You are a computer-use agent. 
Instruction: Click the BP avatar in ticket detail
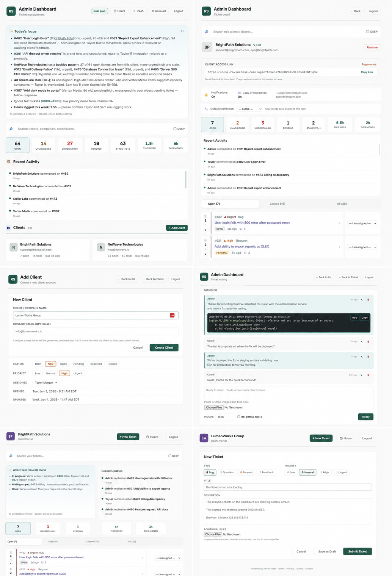tap(207, 47)
